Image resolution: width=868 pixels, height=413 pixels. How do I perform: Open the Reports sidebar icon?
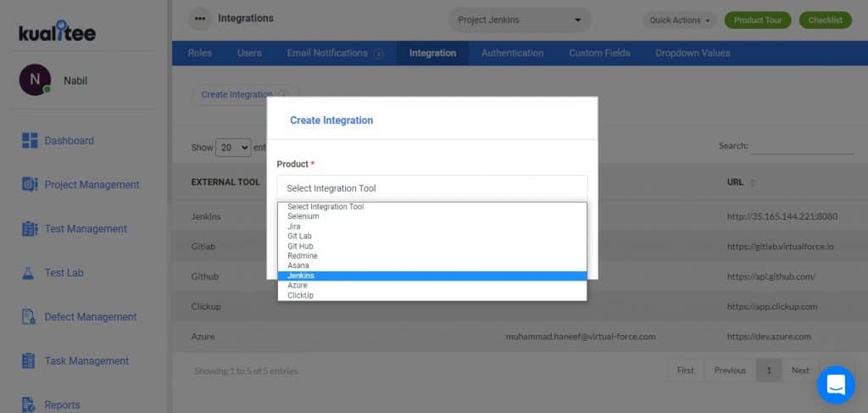tap(29, 405)
